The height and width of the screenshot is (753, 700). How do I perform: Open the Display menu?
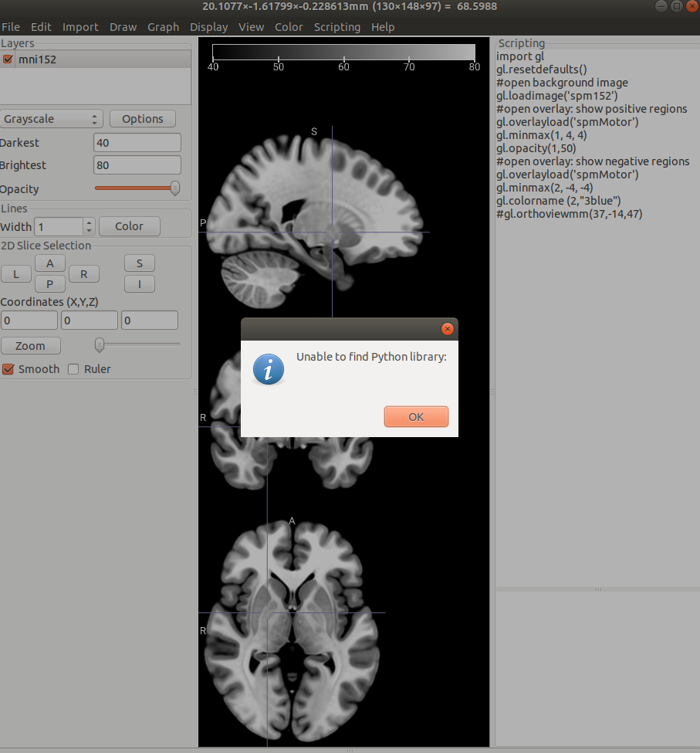[x=208, y=27]
